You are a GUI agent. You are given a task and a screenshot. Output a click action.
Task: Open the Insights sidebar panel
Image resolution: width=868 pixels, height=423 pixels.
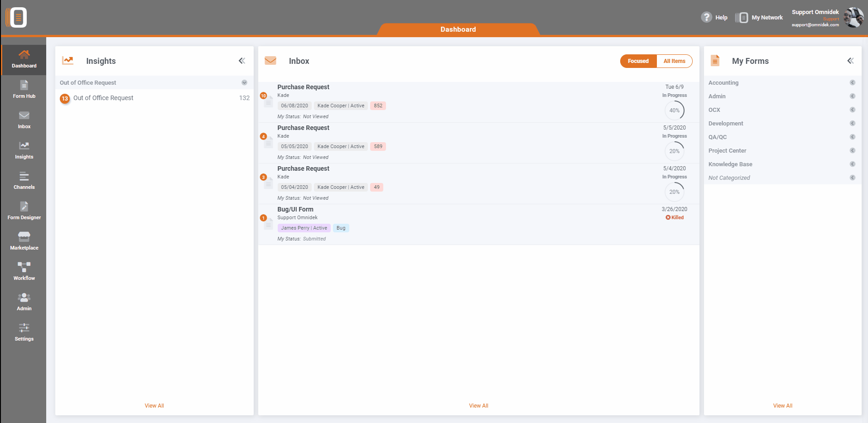[x=24, y=149]
